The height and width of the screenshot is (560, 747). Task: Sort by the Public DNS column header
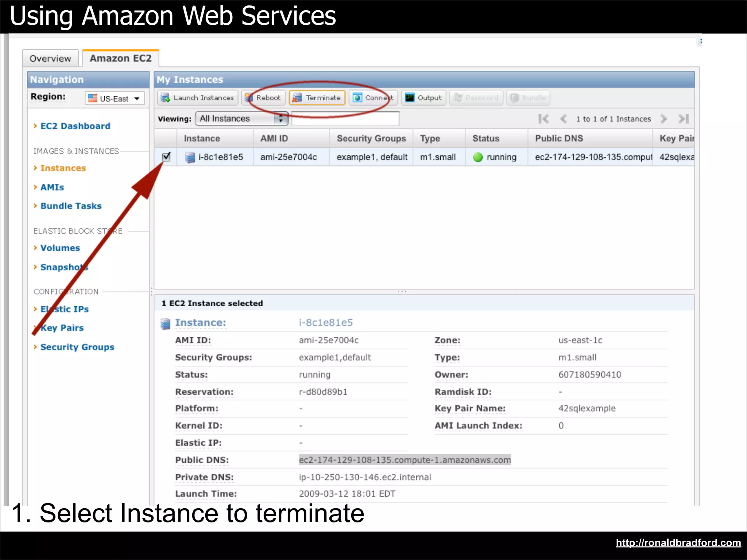coord(590,139)
